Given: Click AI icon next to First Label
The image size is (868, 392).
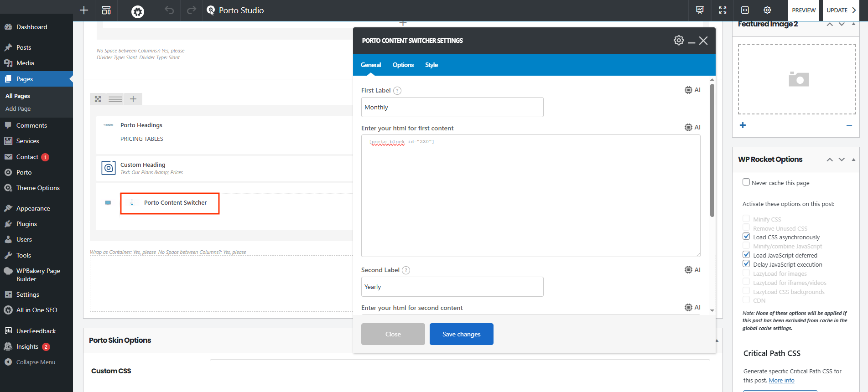Looking at the screenshot, I should click(692, 90).
